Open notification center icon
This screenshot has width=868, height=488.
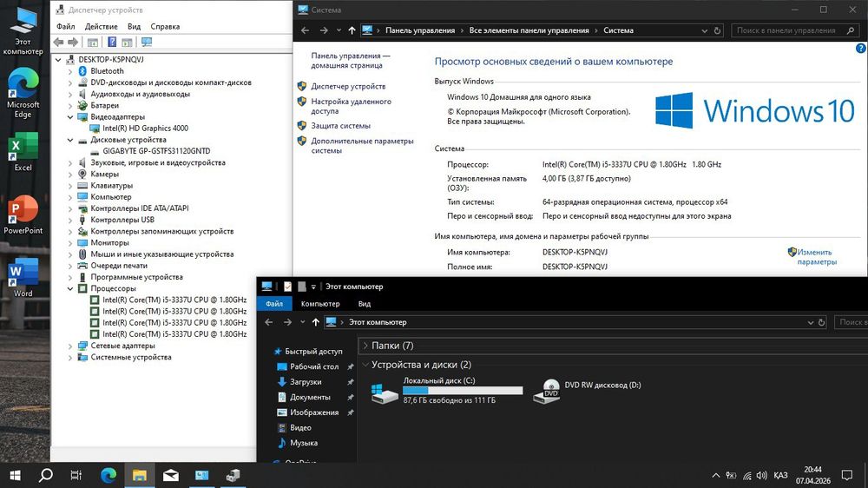(847, 475)
